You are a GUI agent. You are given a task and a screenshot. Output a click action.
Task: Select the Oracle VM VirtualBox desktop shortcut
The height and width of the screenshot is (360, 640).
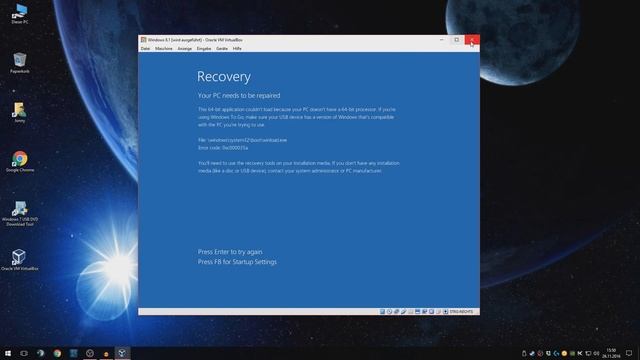[20, 260]
